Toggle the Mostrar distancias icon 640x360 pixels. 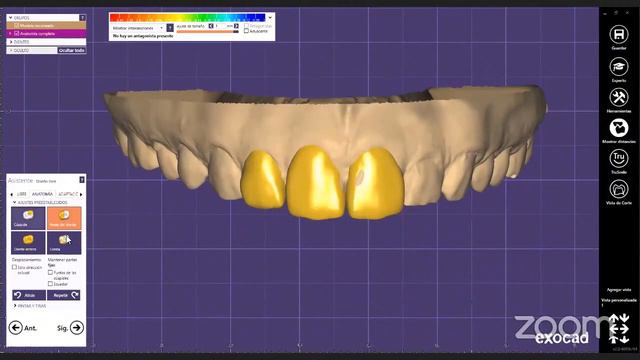click(619, 128)
